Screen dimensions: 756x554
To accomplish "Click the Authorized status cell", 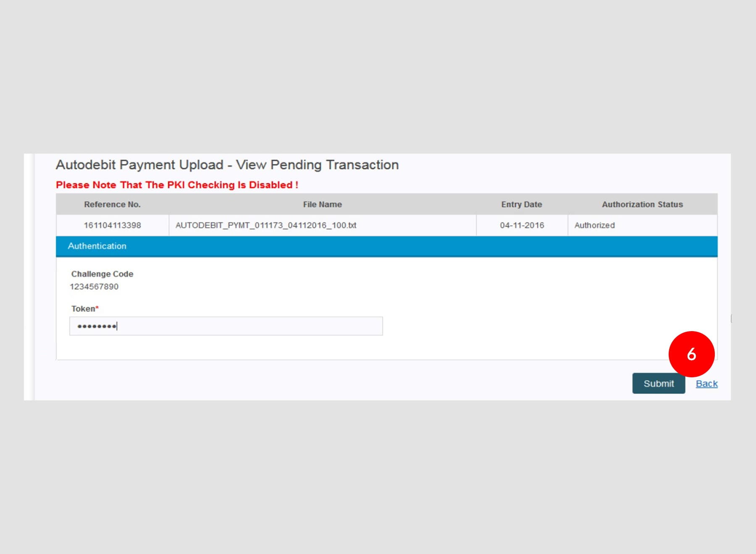I will (x=594, y=225).
